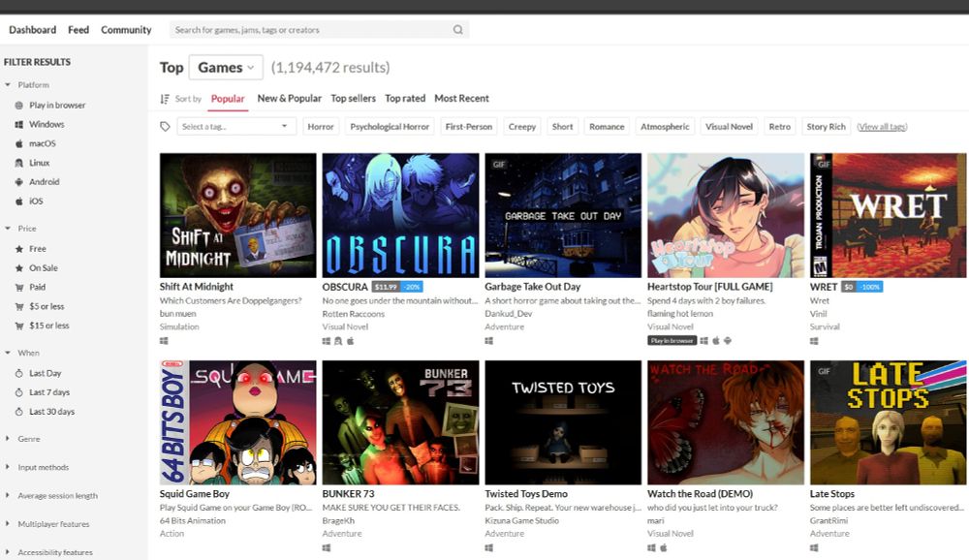Viewport: 969px width, 560px height.
Task: Click the stopwatch icon beside Last Day
Action: click(x=19, y=373)
